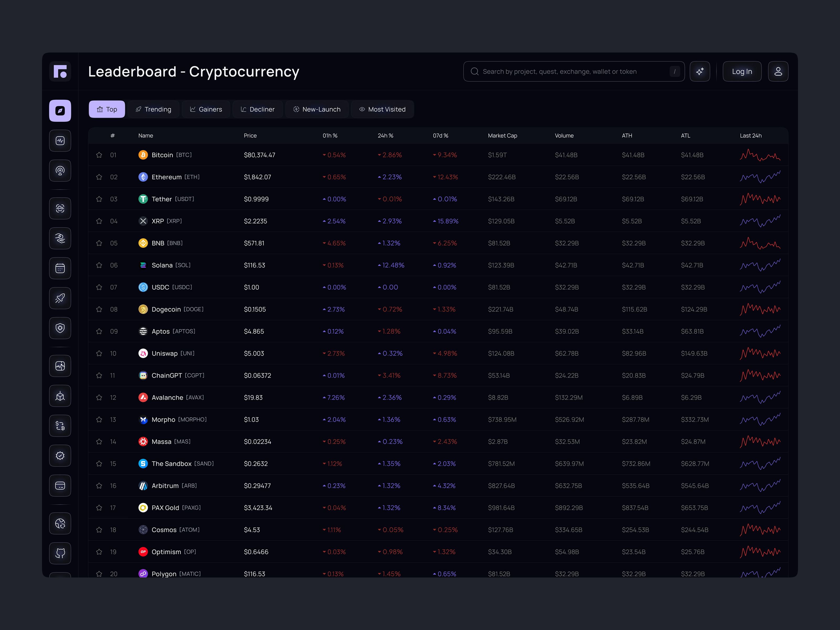Star the Aptos row
The height and width of the screenshot is (630, 840).
tap(99, 331)
